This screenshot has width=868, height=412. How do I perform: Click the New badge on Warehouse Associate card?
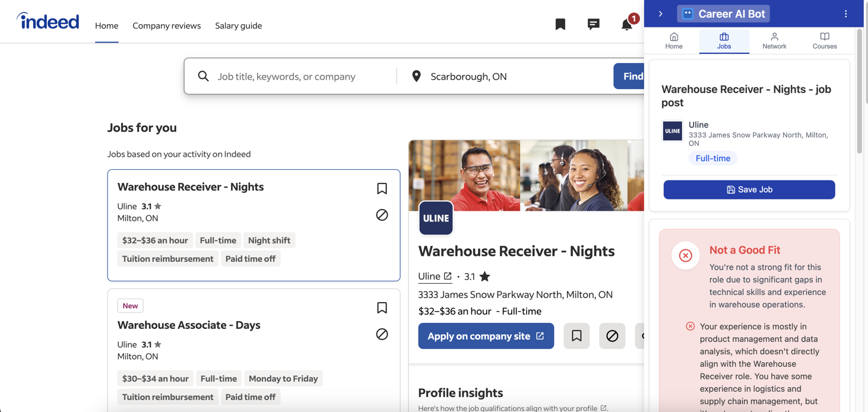point(130,306)
